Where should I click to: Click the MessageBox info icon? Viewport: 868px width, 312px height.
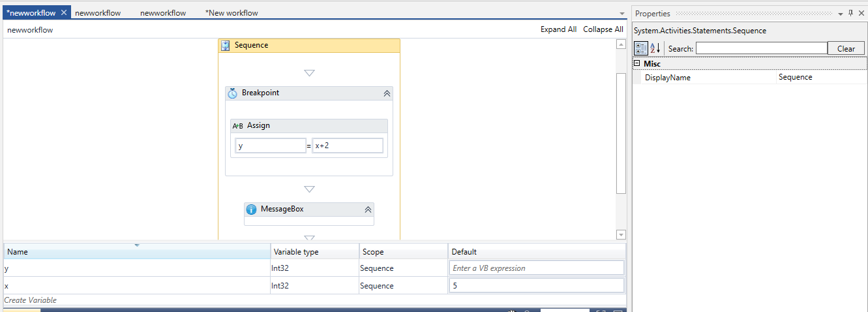coord(252,210)
